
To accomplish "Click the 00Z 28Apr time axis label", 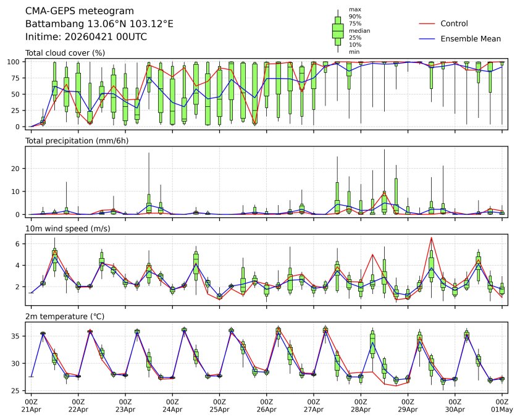I will point(360,405).
